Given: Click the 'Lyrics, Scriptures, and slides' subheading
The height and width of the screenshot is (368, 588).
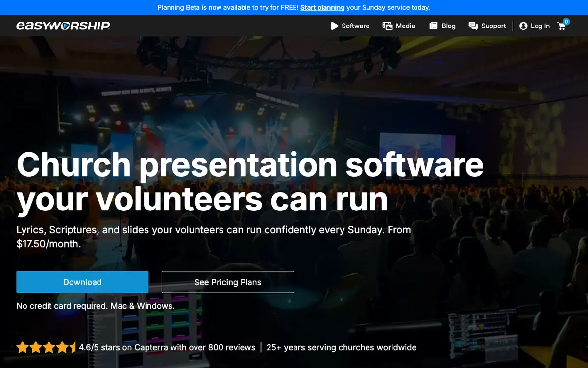Looking at the screenshot, I should click(x=214, y=237).
